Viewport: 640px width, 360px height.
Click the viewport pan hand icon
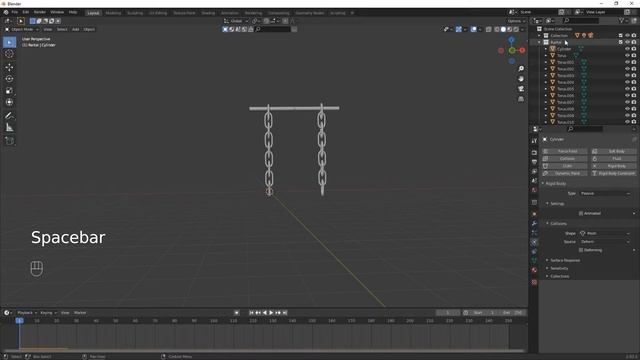point(521,79)
